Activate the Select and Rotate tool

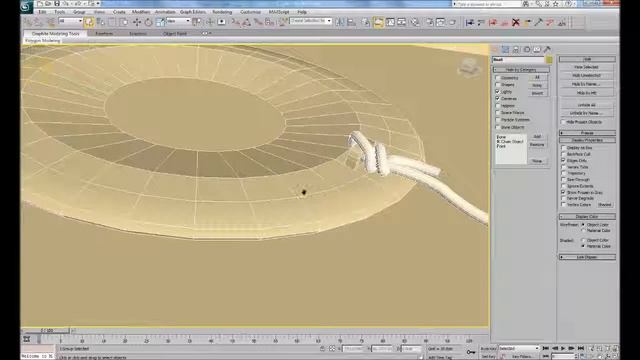[x=148, y=22]
